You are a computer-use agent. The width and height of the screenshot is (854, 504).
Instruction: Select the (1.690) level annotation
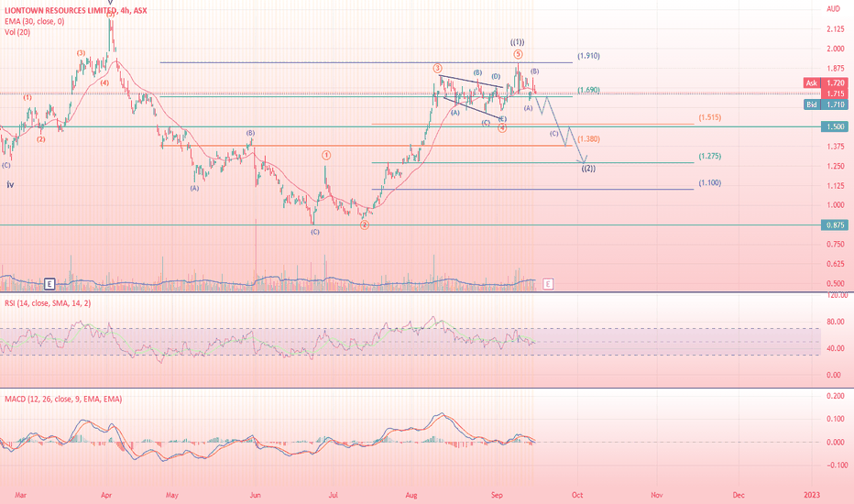589,90
